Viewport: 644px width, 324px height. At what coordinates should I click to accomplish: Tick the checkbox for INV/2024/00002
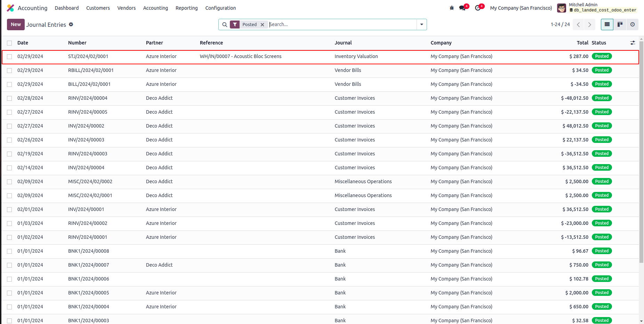[x=9, y=126]
